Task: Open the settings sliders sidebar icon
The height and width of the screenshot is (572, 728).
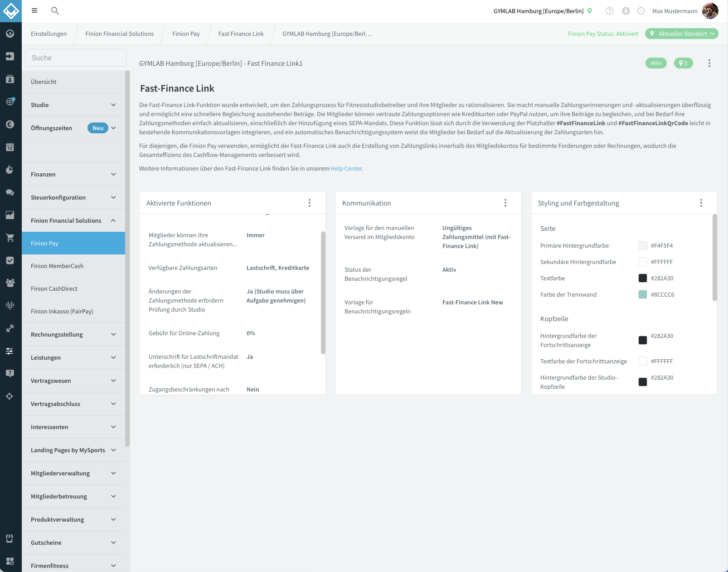Action: [x=10, y=351]
